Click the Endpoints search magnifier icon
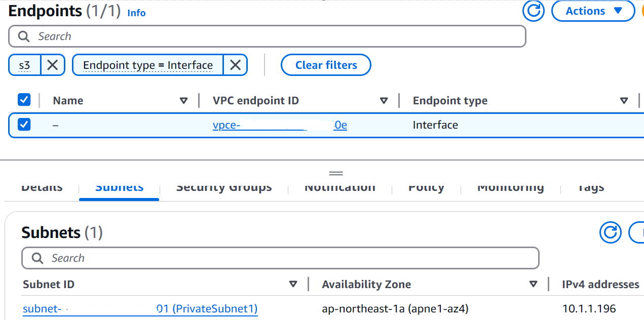 click(24, 36)
